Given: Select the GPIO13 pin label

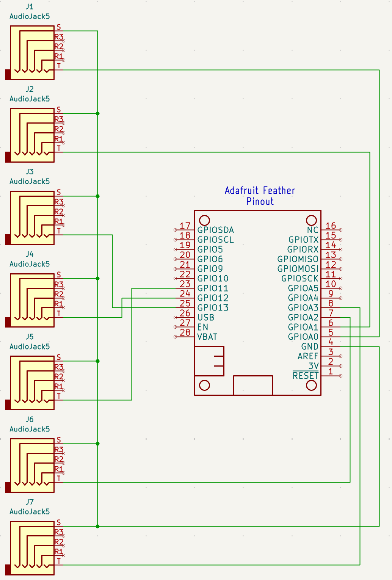Looking at the screenshot, I should (x=213, y=308).
